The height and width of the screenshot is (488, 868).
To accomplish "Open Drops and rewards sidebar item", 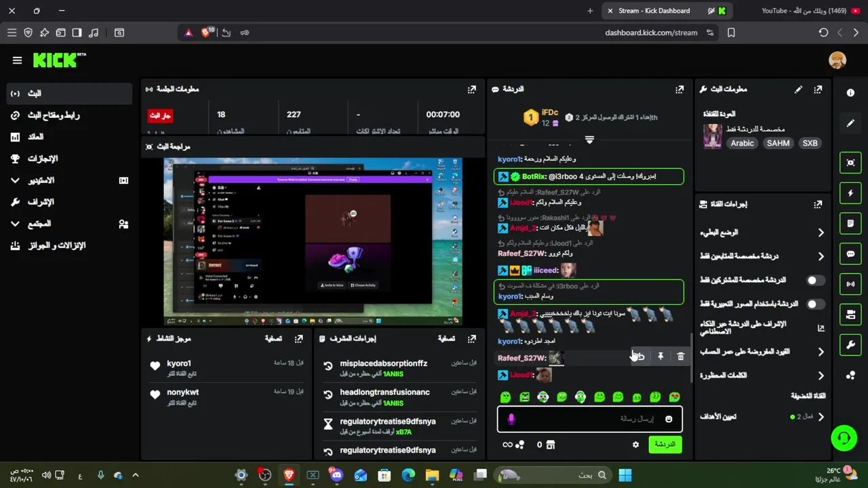I will (x=69, y=245).
